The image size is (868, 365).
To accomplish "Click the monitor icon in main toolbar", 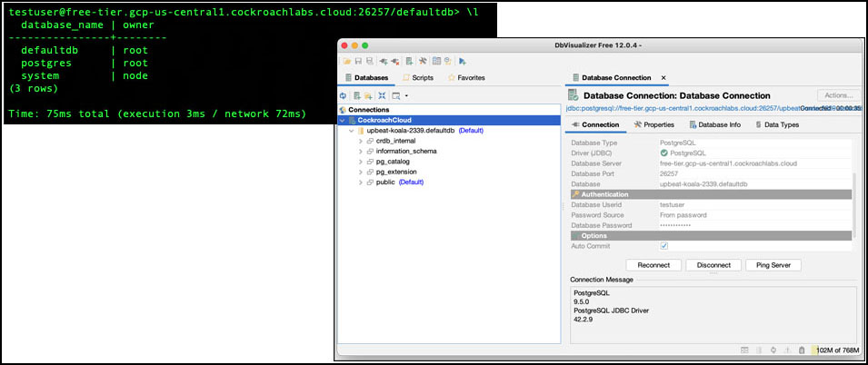I will [x=447, y=62].
